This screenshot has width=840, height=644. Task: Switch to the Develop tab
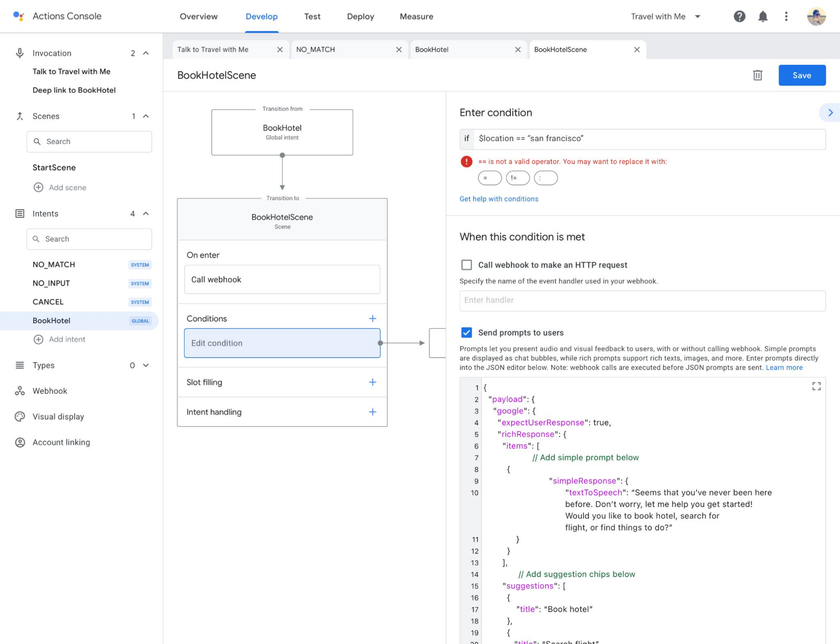pos(262,17)
